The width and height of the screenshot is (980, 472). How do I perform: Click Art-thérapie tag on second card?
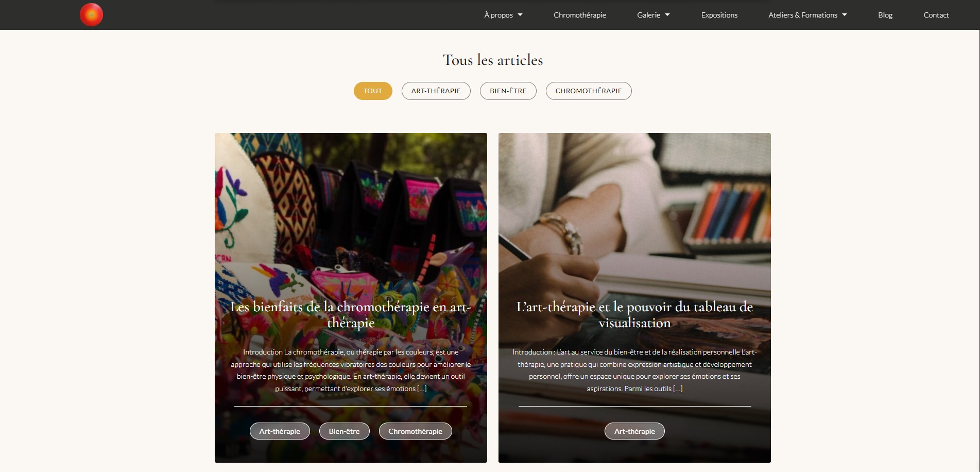pyautogui.click(x=634, y=431)
